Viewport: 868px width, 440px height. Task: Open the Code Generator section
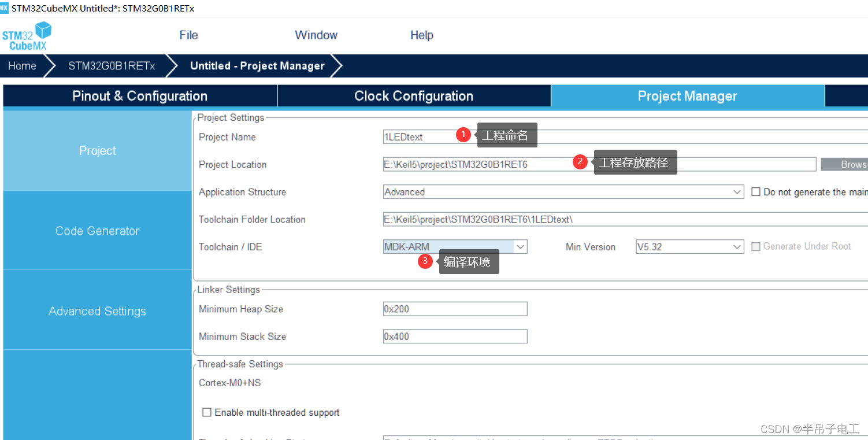97,231
